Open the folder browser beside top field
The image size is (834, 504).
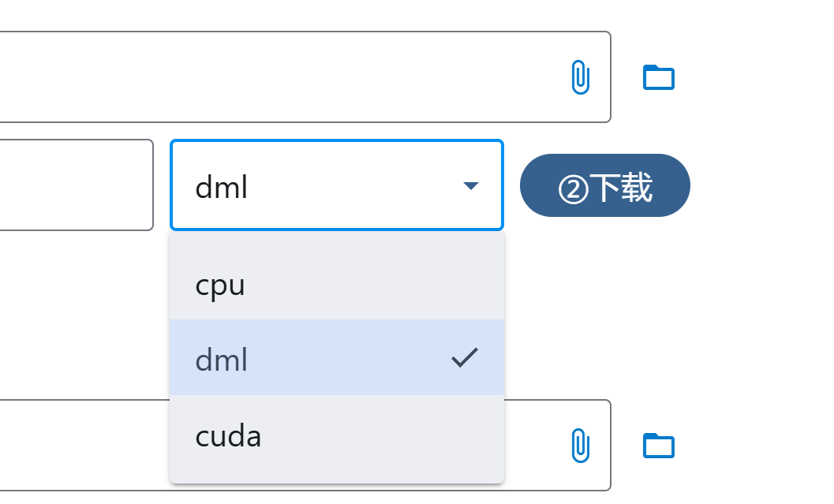[x=659, y=77]
